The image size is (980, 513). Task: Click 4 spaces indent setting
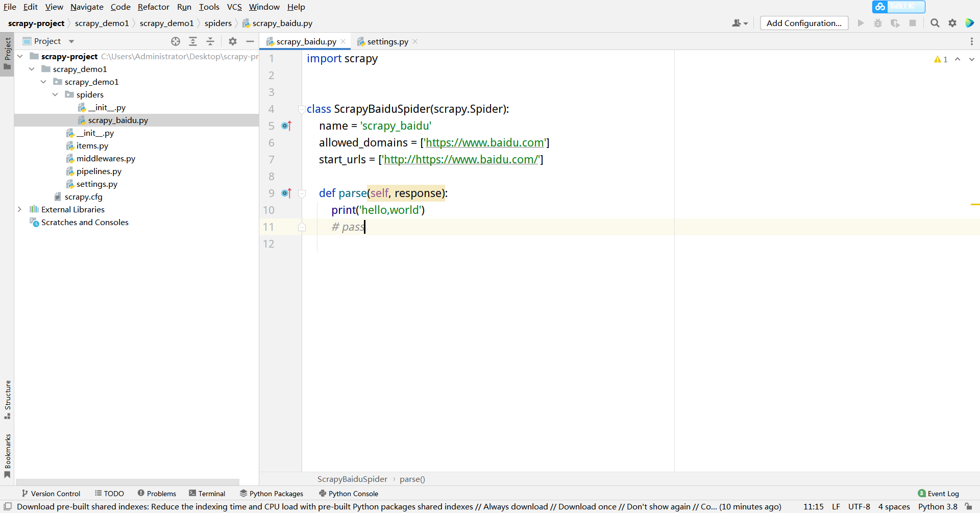tap(894, 506)
